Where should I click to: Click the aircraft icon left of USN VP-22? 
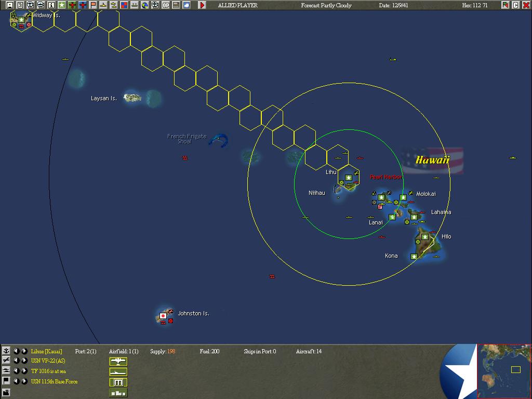6,361
